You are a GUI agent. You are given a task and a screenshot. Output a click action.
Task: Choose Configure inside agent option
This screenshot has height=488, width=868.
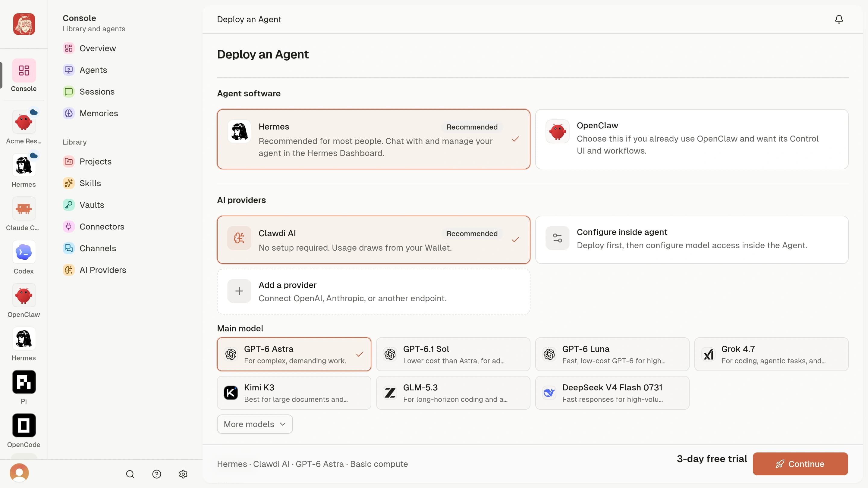(x=692, y=240)
